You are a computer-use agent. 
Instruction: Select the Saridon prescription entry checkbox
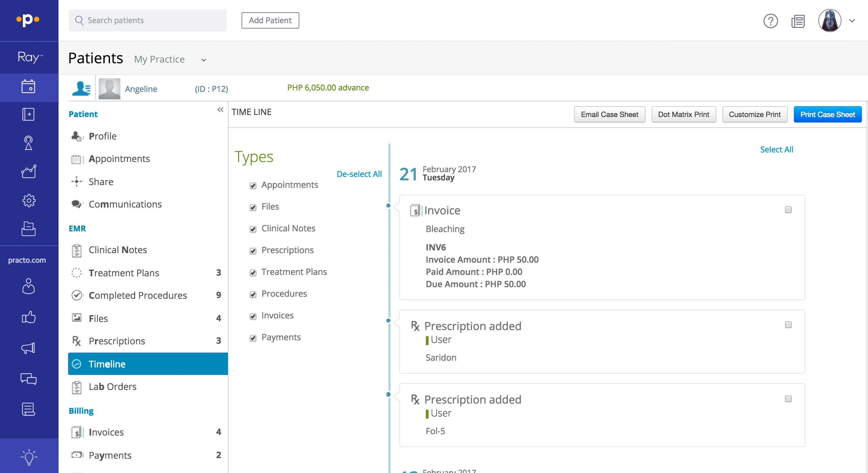pyautogui.click(x=788, y=325)
